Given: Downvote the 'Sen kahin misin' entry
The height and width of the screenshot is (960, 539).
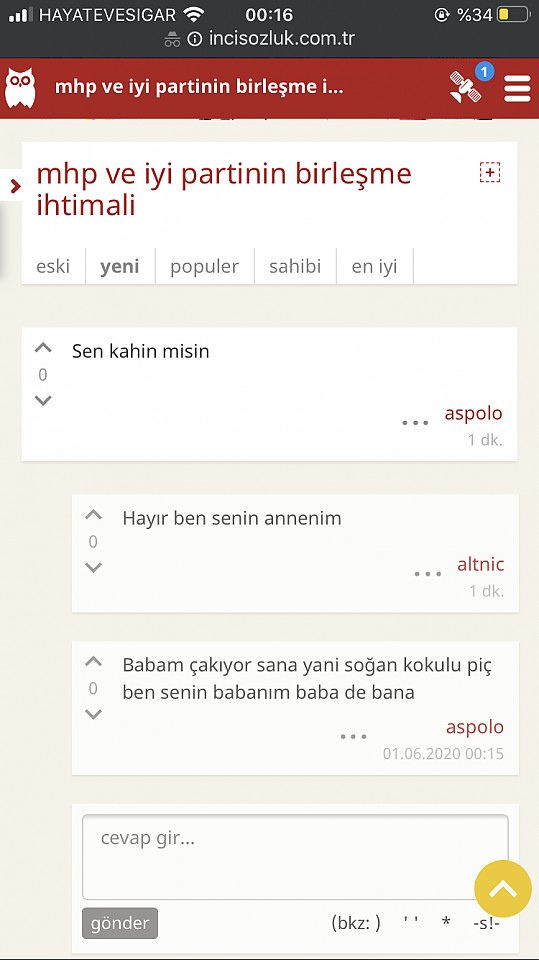Looking at the screenshot, I should pos(43,401).
